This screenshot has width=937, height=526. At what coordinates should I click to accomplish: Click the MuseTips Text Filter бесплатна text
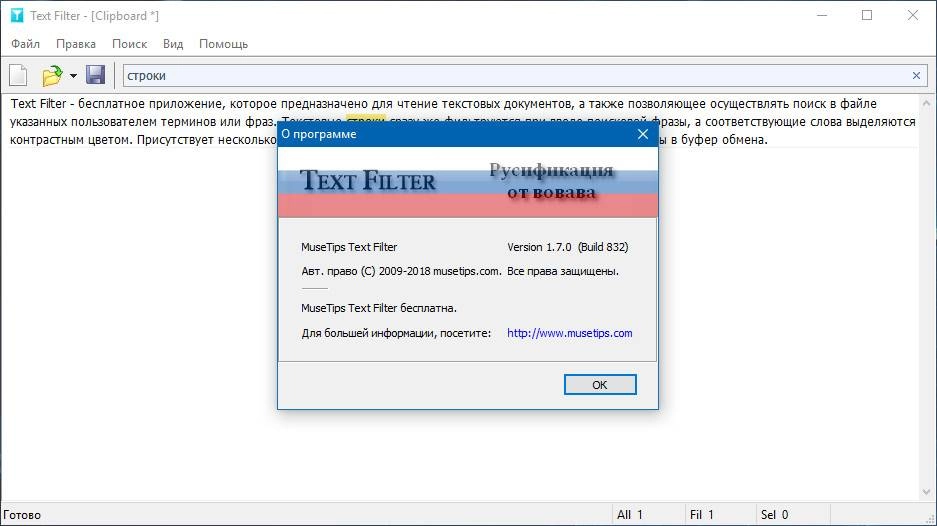[x=379, y=308]
